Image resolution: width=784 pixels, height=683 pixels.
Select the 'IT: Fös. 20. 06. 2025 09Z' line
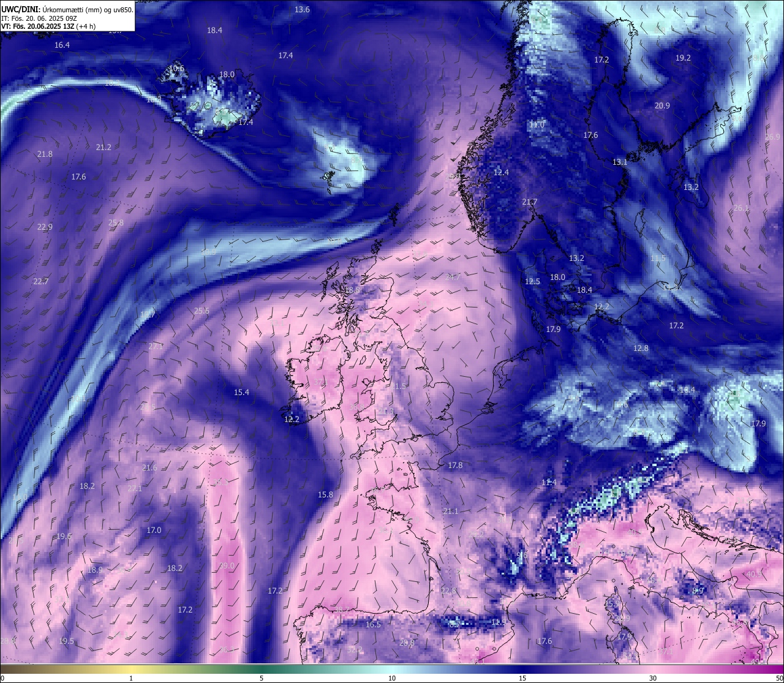coord(39,18)
